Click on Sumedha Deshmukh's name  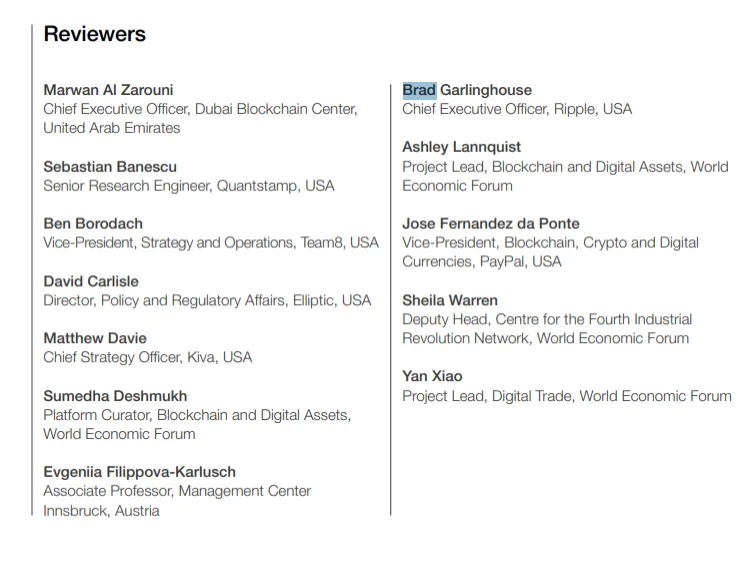click(115, 396)
